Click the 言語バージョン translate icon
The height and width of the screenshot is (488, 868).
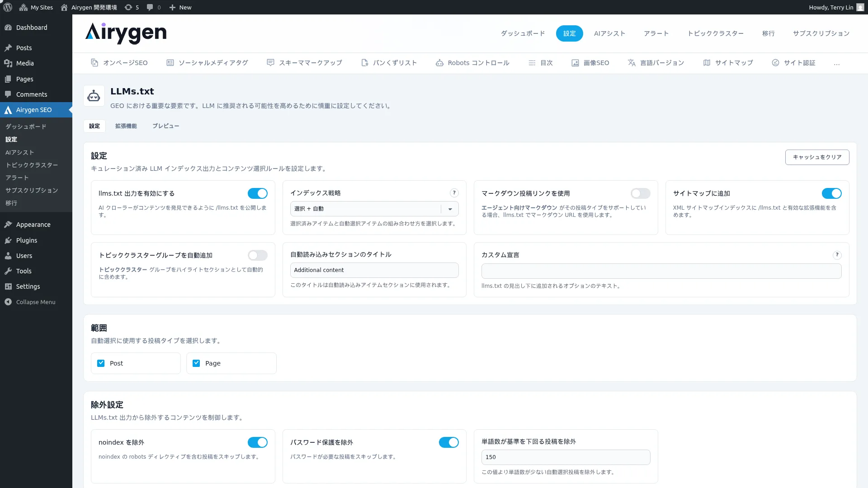(632, 63)
